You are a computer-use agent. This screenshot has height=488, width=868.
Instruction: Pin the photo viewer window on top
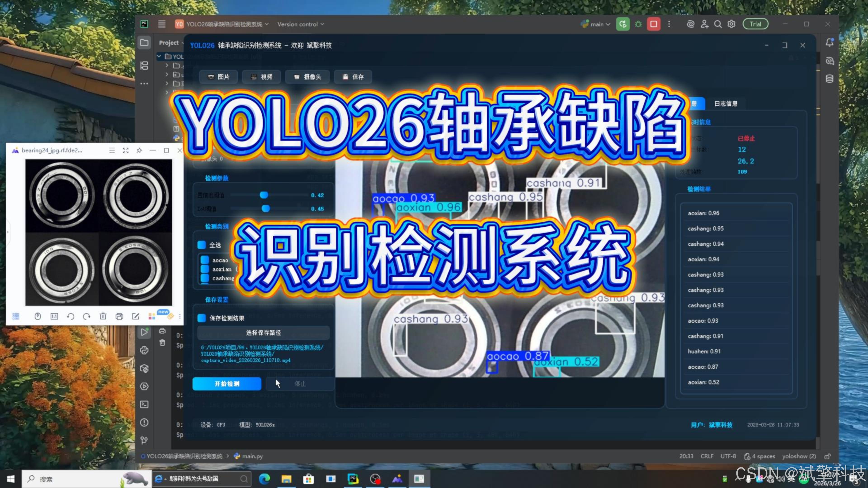tap(139, 150)
